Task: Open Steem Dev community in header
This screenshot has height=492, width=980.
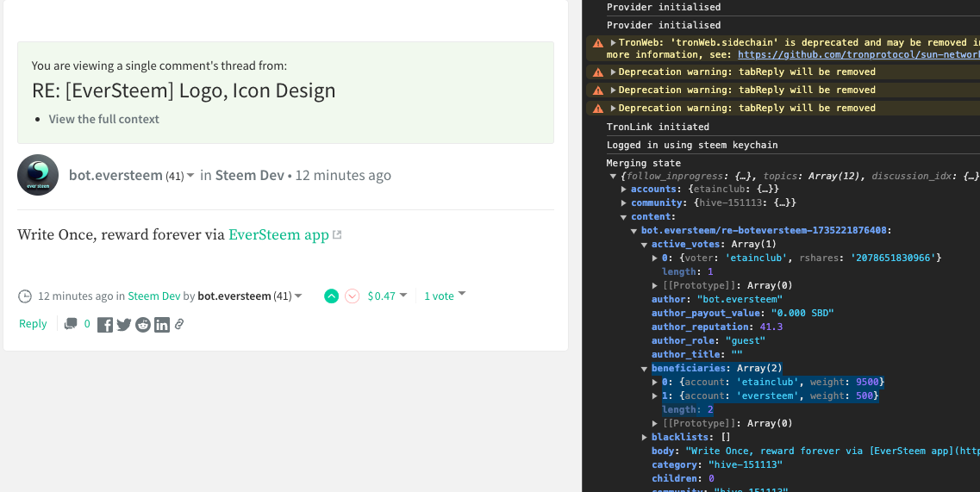Action: coord(249,176)
